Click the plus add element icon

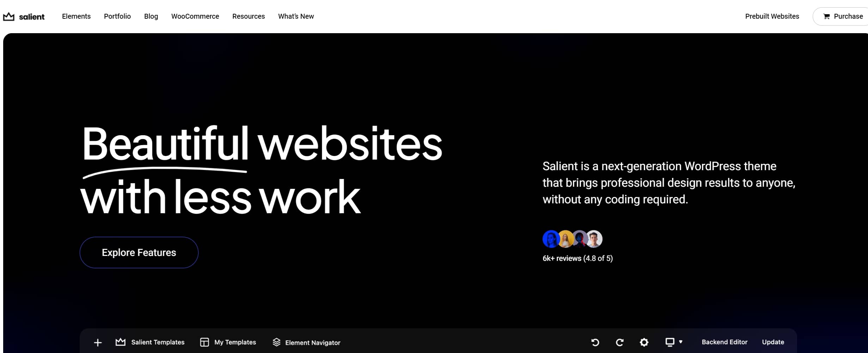(98, 342)
